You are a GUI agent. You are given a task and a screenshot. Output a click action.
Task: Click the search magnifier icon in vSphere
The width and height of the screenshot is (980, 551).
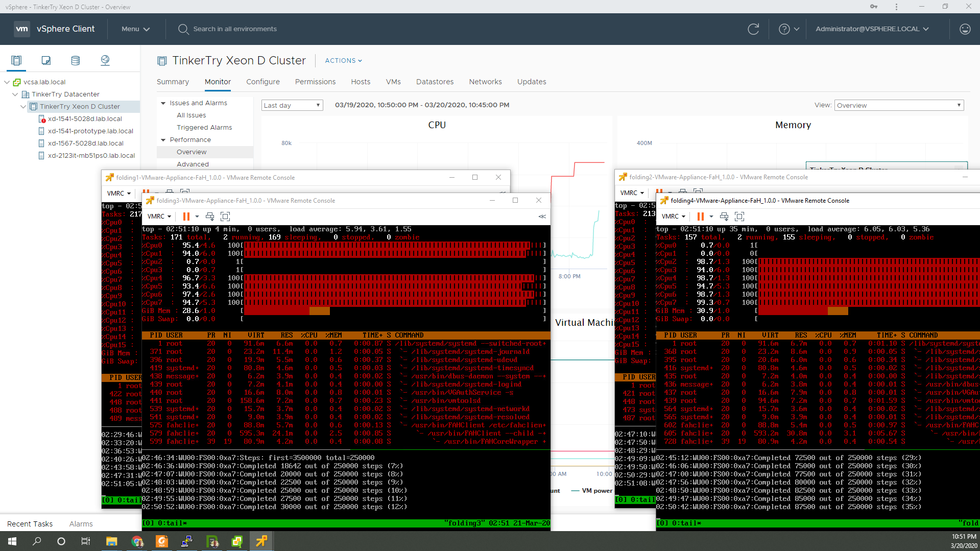point(183,29)
